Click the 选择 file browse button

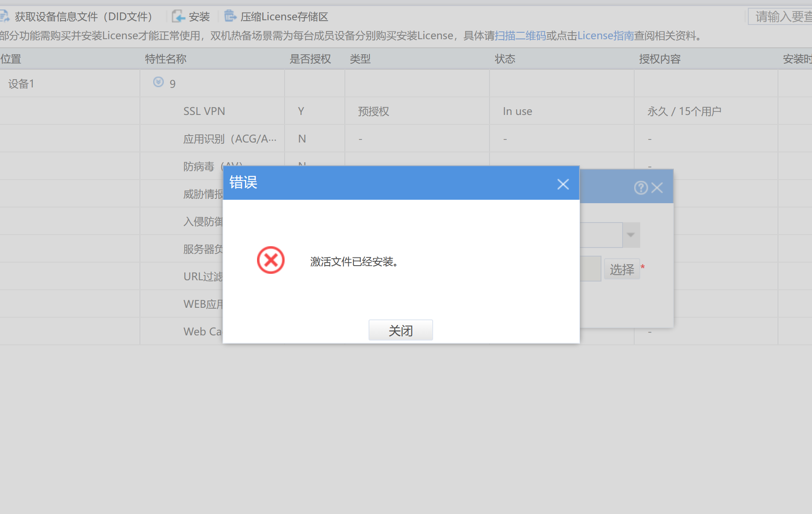pyautogui.click(x=622, y=269)
